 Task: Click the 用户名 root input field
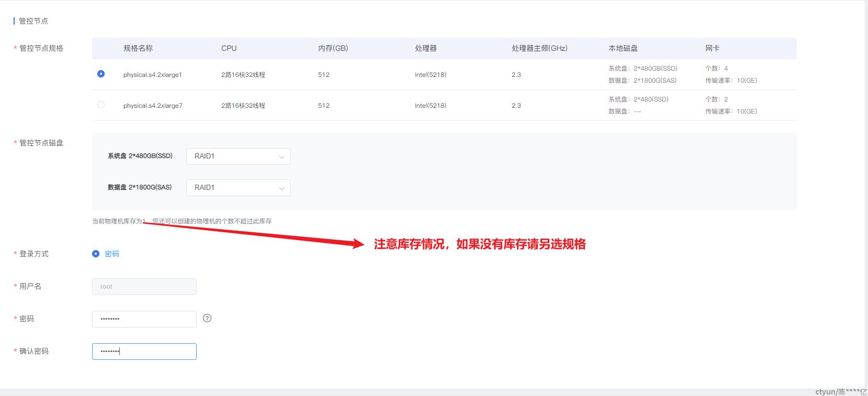(144, 287)
